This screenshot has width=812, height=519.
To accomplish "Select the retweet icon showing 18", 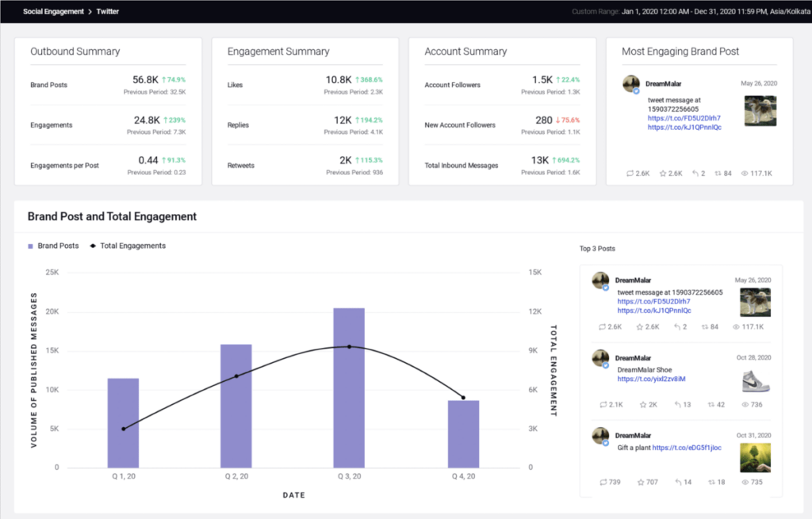I will [x=712, y=481].
